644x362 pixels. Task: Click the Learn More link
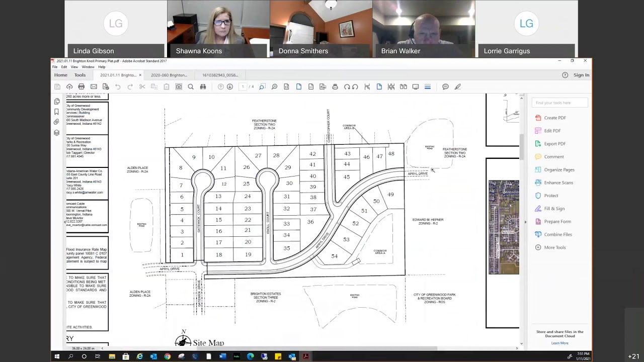(560, 343)
